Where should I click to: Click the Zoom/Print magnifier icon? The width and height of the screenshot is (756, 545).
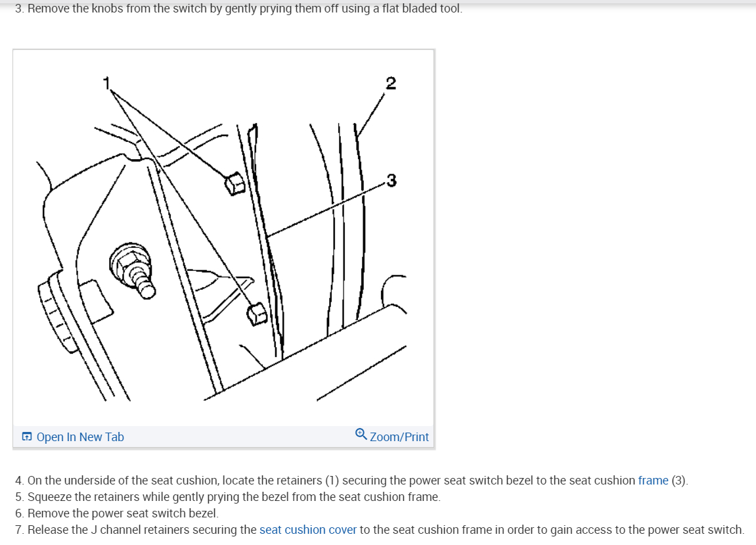[x=361, y=434]
